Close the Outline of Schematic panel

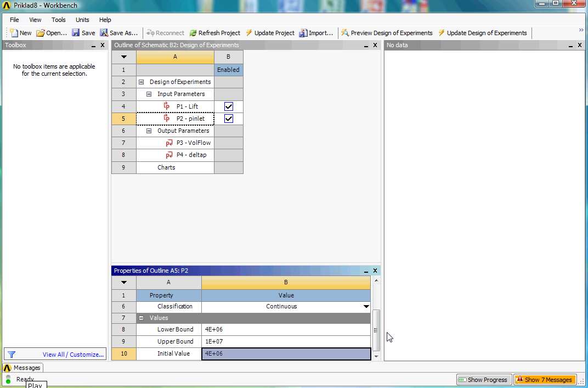point(375,45)
